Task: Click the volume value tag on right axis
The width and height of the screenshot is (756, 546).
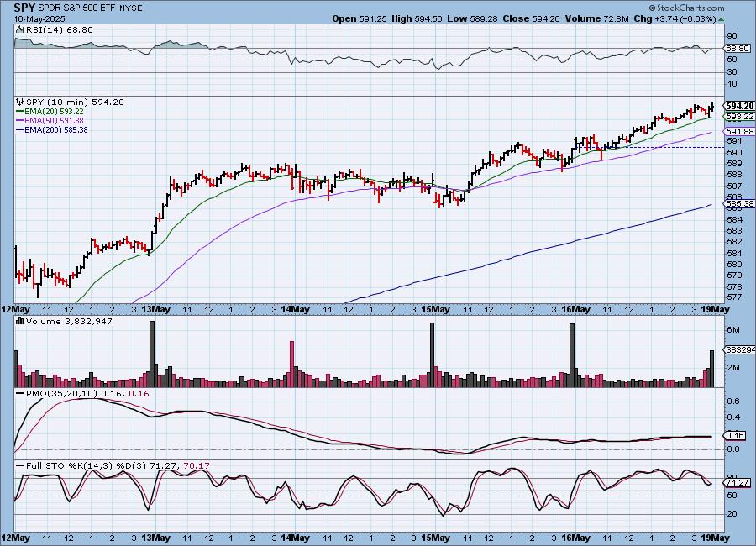Action: [x=739, y=350]
